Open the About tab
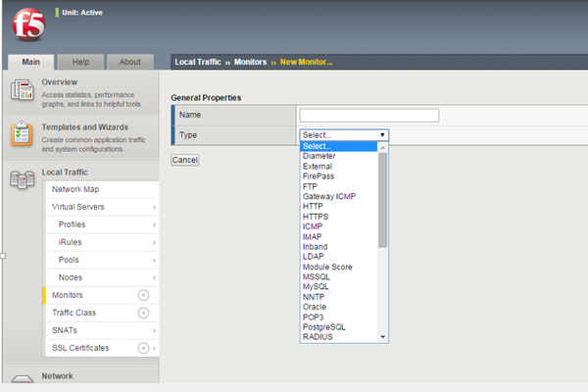Viewport: 588px width, 392px height. [x=129, y=62]
